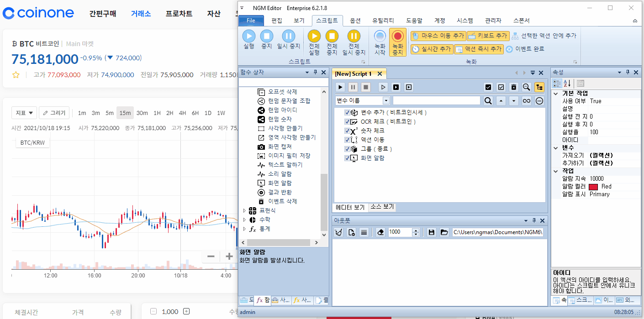Run the script with the 실행 ribbon button
Viewport: 644px width, 319px height.
tap(249, 39)
